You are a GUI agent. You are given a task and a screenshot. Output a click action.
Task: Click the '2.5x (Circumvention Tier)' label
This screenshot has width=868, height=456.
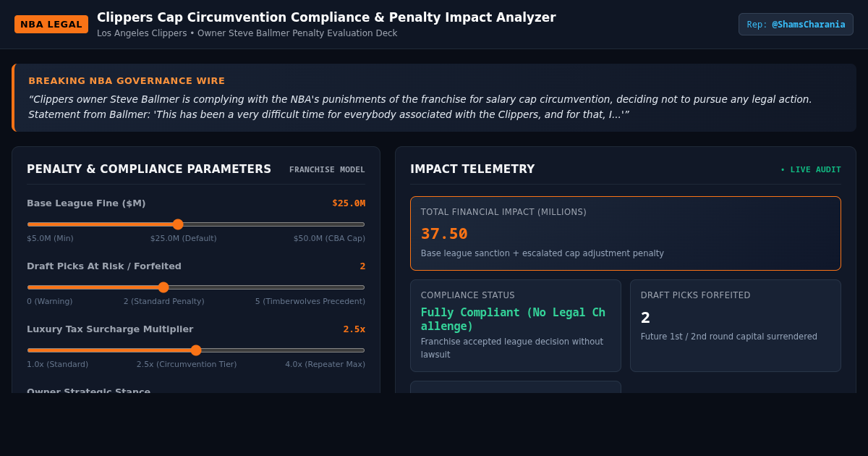(x=187, y=365)
